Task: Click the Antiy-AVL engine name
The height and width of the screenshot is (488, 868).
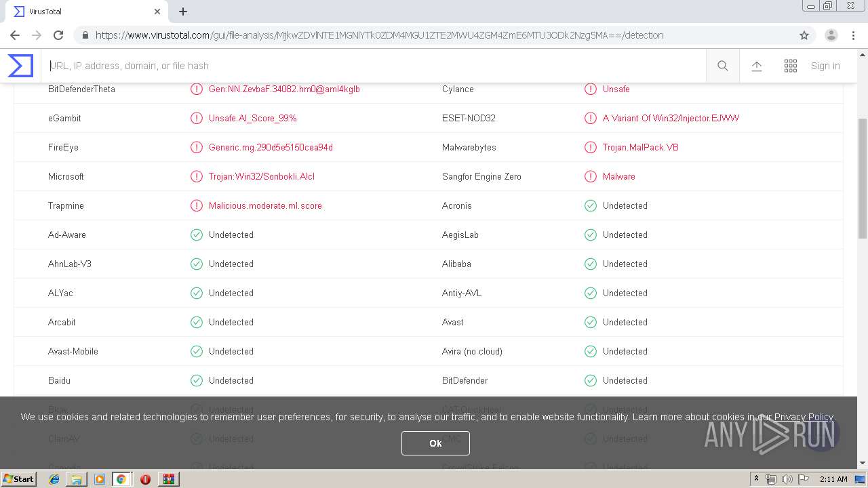Action: [462, 293]
